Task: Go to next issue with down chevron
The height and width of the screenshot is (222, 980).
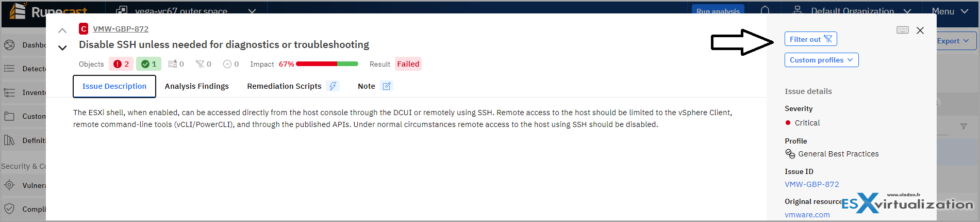Action: 62,48
